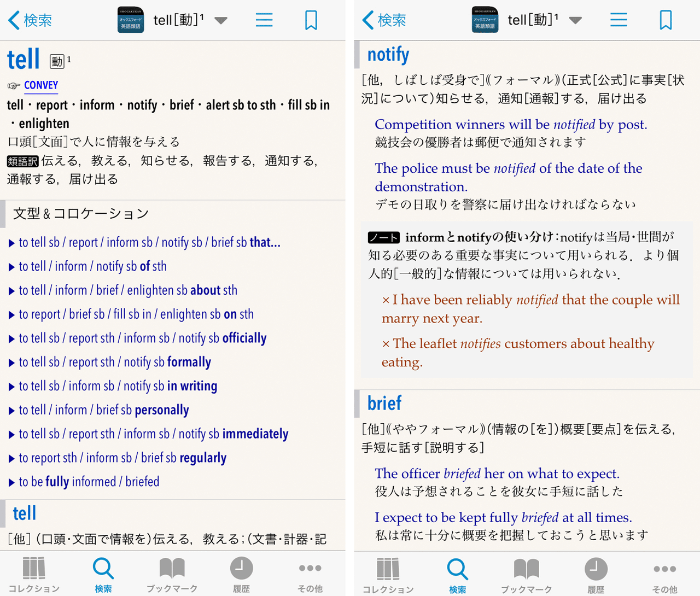Viewport: 700px width, 596px height.
Task: Expand 'to tell / inform / notify sb of sth' row
Action: (x=87, y=266)
